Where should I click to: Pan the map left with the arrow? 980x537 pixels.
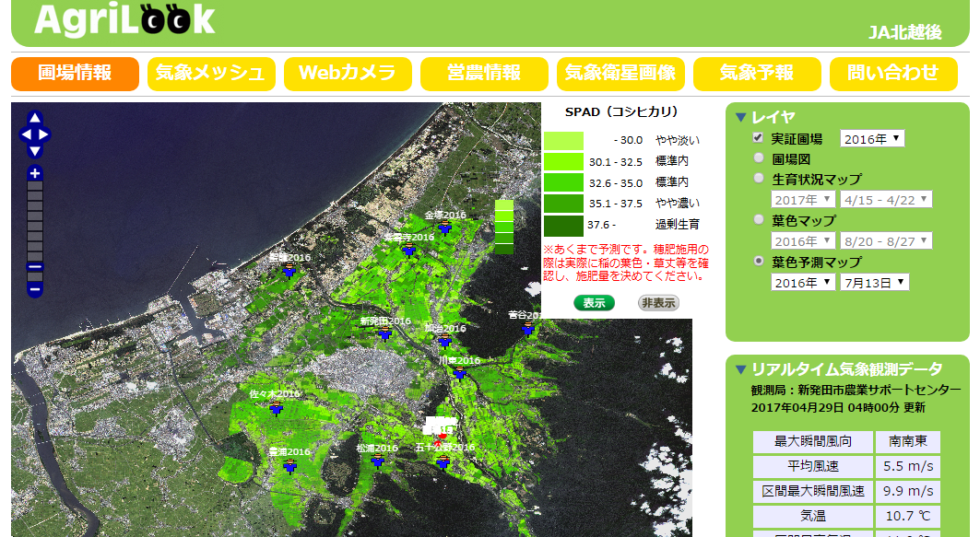point(26,134)
